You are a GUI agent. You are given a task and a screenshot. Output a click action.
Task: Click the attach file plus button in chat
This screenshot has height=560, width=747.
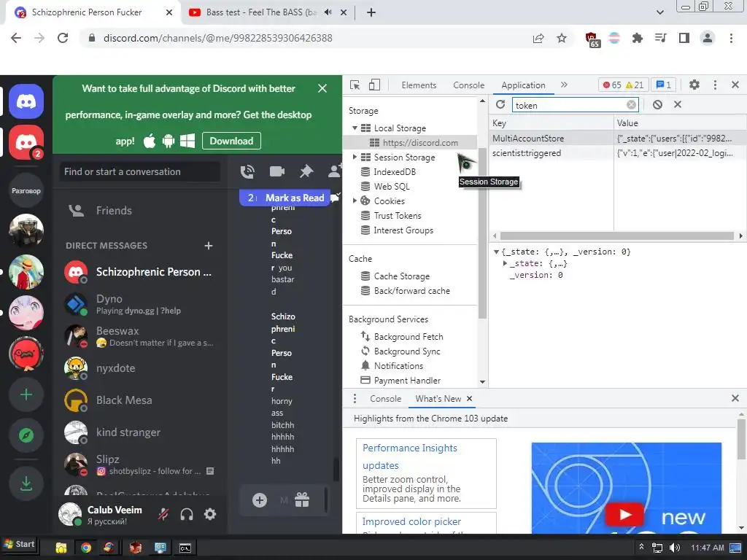click(x=259, y=500)
